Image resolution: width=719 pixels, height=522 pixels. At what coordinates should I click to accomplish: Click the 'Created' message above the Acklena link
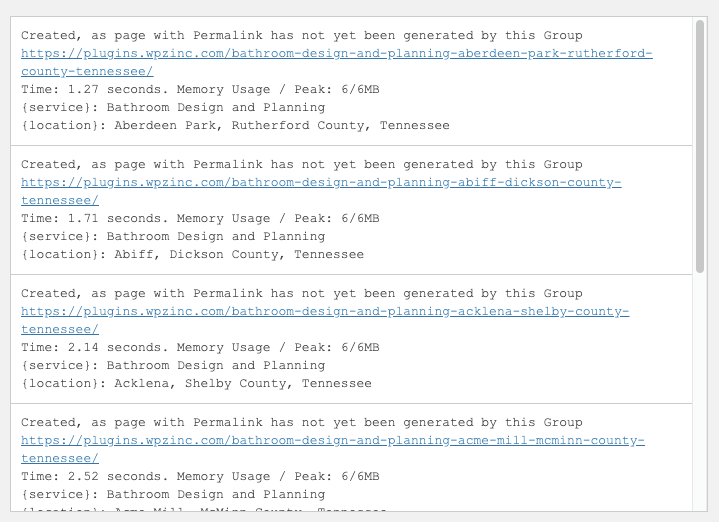pyautogui.click(x=301, y=294)
